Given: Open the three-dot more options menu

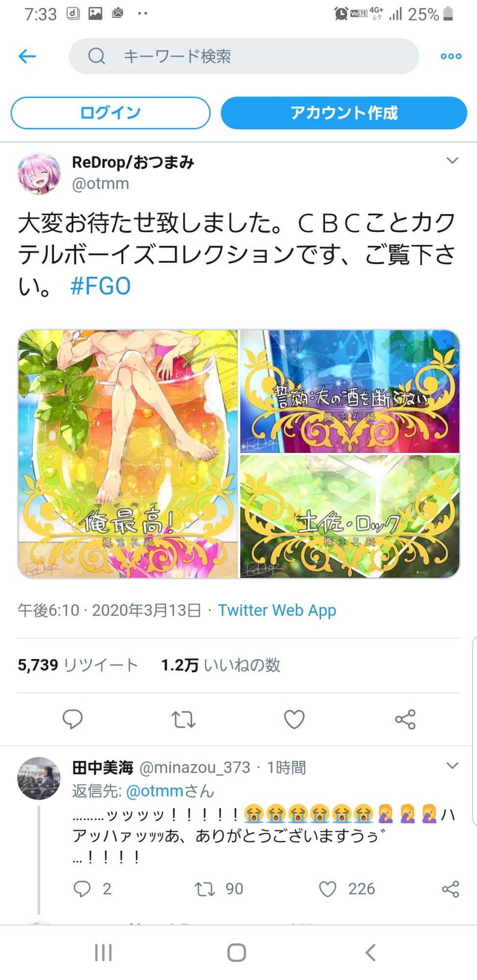Looking at the screenshot, I should [x=451, y=56].
